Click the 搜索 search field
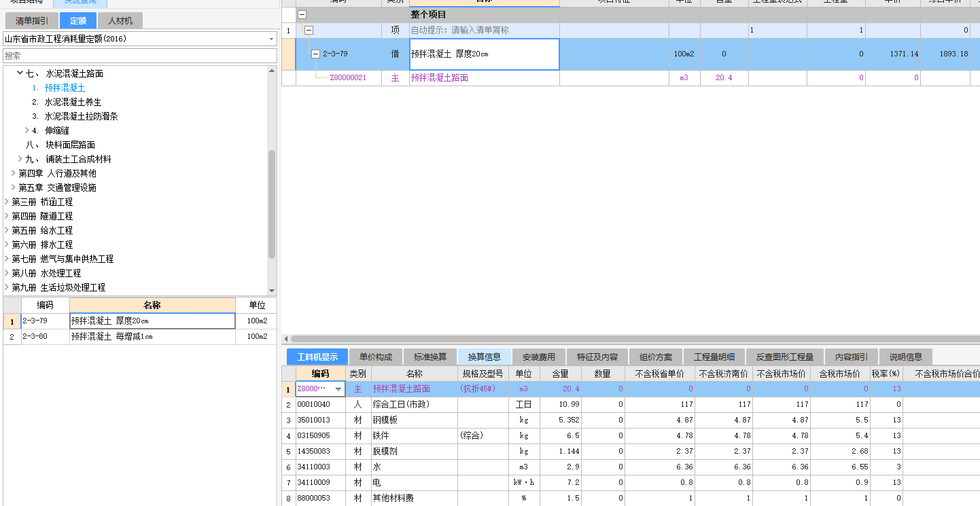980x506 pixels. point(140,56)
